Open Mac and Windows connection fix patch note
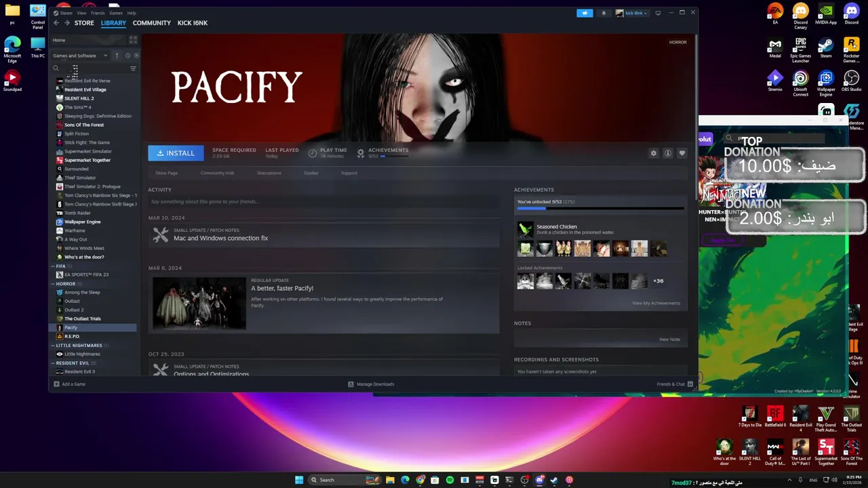The height and width of the screenshot is (488, 868). tap(220, 238)
